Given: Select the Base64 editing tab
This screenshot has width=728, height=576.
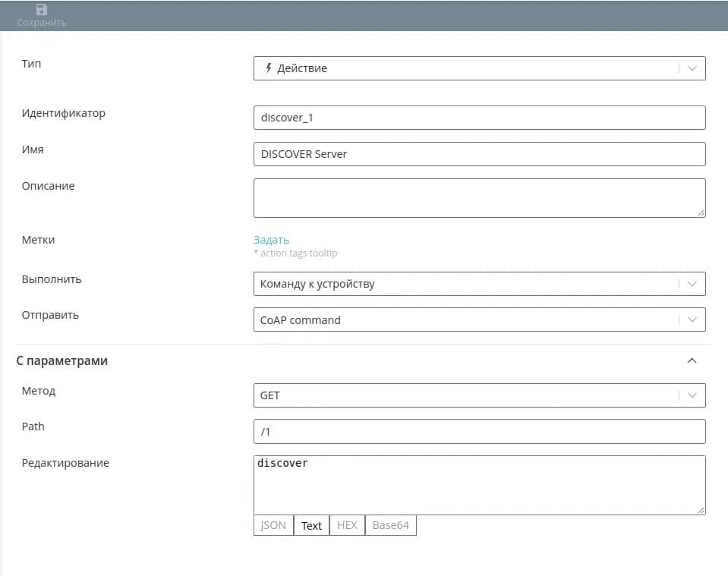Looking at the screenshot, I should pyautogui.click(x=390, y=525).
